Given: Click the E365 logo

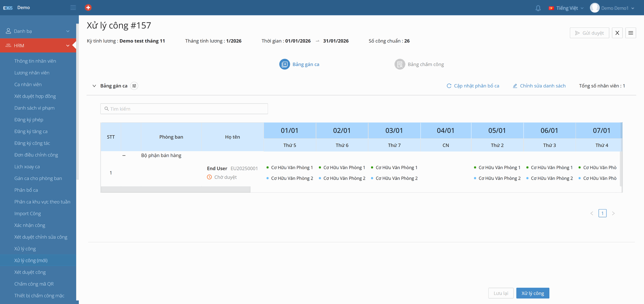Looking at the screenshot, I should 8,8.
